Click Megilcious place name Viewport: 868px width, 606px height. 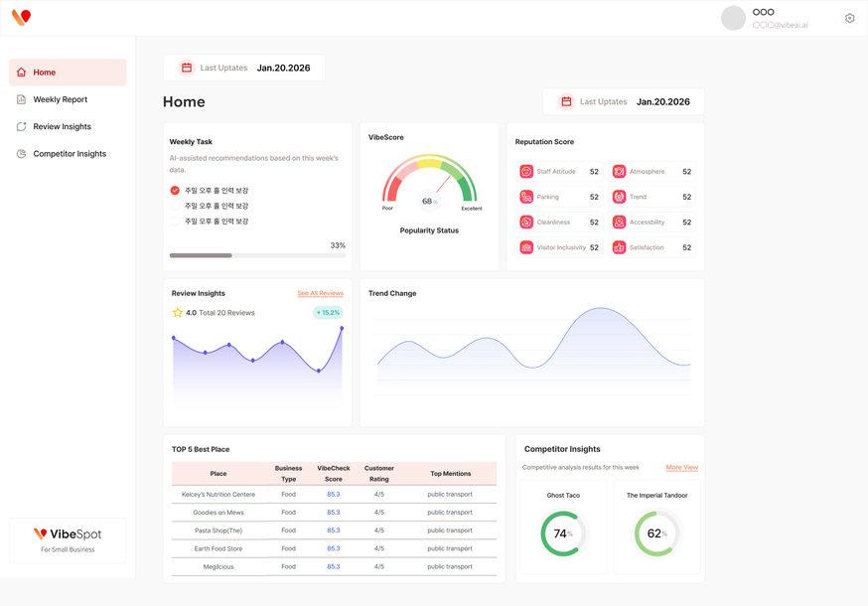coord(218,566)
